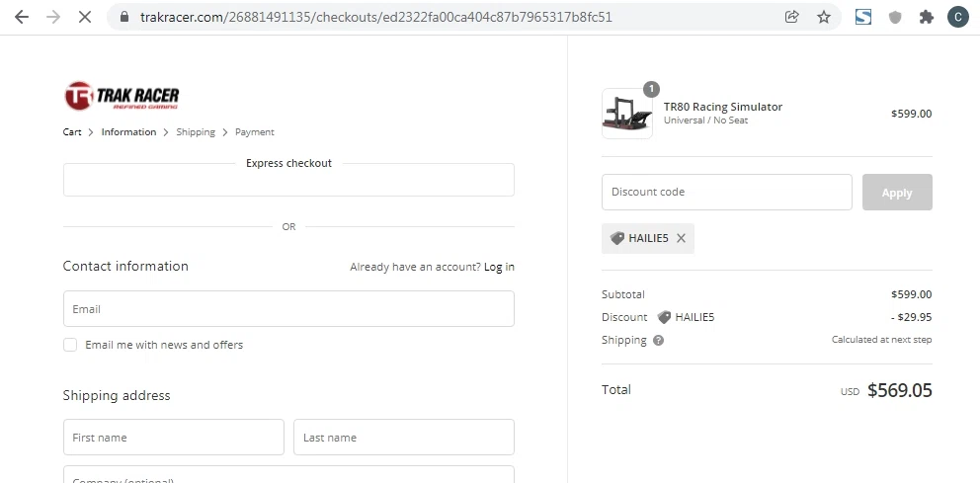
Task: Click the Trak Racer logo
Action: tap(122, 96)
